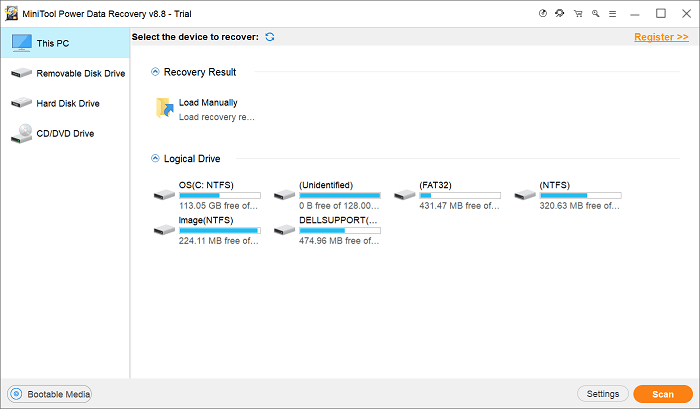700x409 pixels.
Task: Select the (Unidentified) logical drive
Action: pos(327,195)
